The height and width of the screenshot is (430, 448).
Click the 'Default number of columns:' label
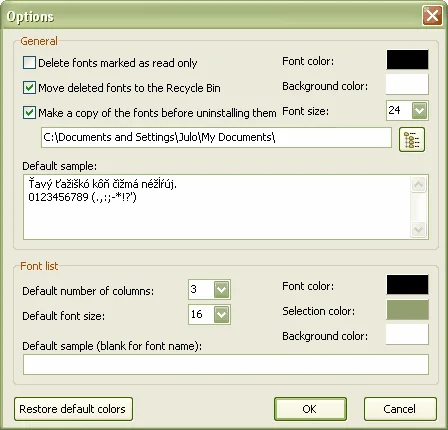pyautogui.click(x=88, y=291)
